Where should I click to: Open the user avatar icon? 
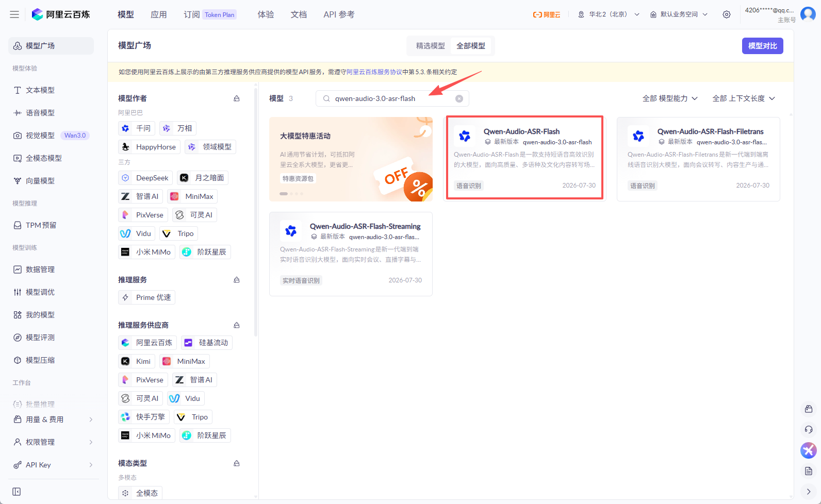coord(808,14)
